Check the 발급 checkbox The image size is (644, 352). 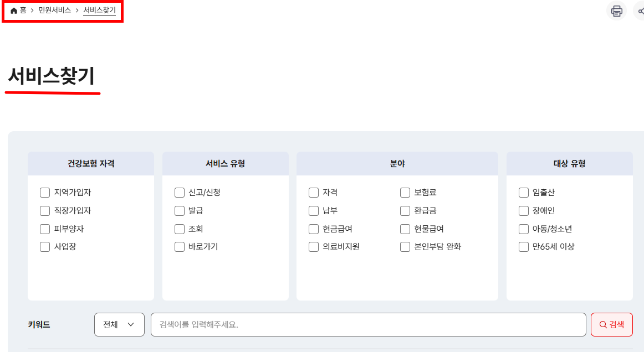click(179, 211)
